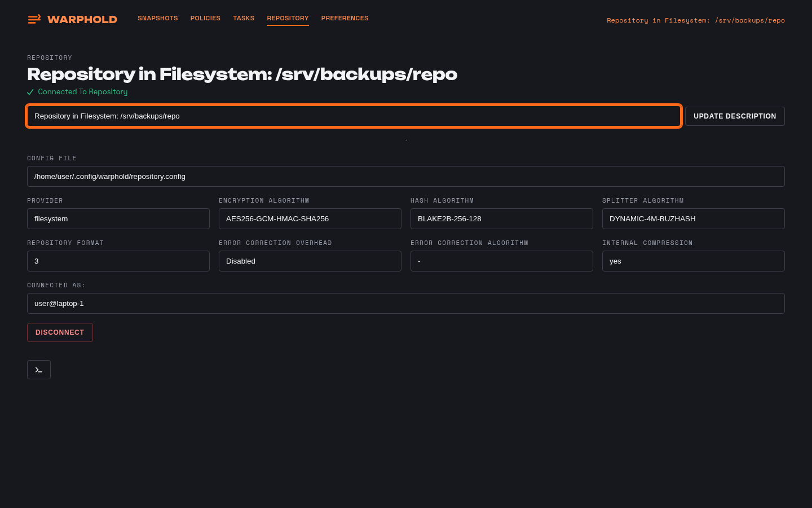Click the 'REPOSITORY FORMAT' label

tap(65, 243)
